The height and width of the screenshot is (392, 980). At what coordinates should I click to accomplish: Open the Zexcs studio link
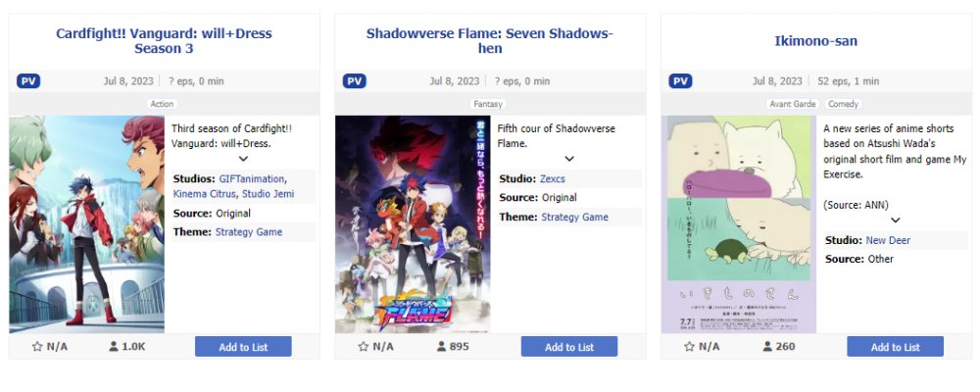552,179
